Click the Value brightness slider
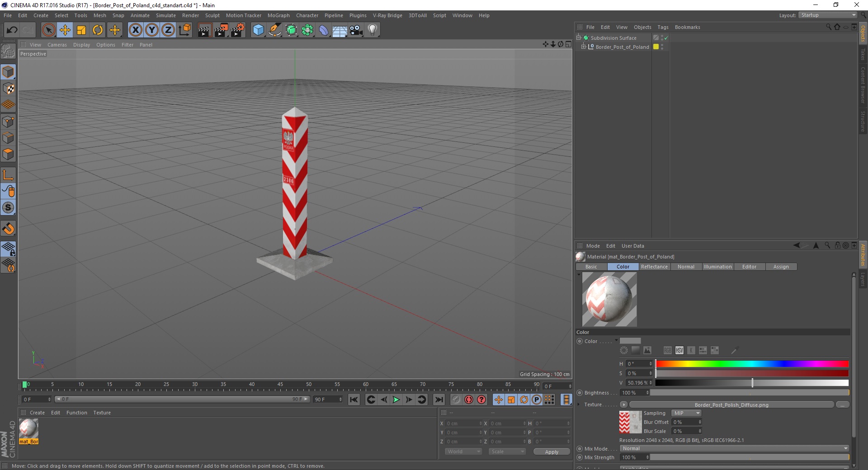868x470 pixels. (752, 383)
